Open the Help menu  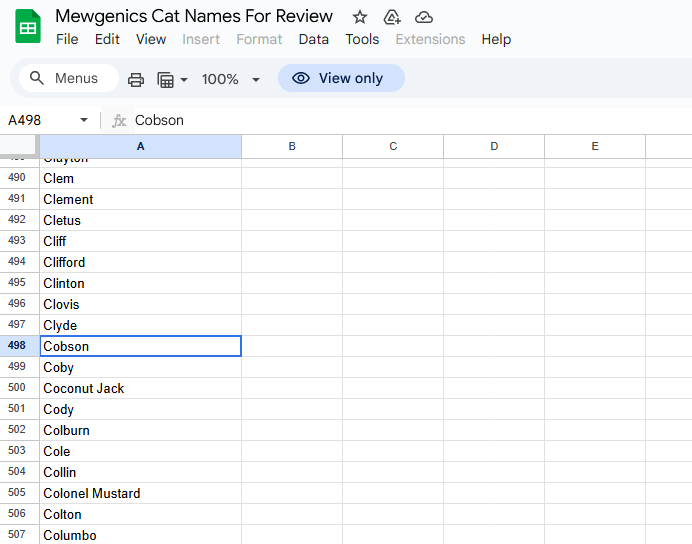(496, 39)
